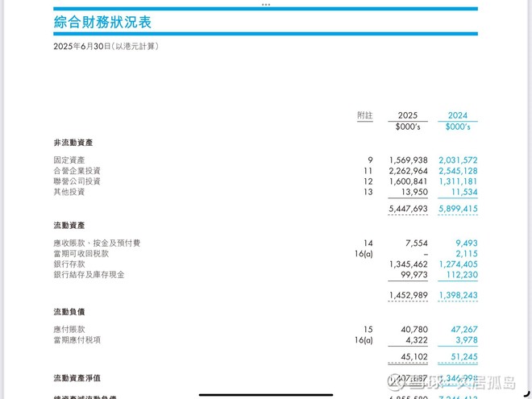Select note 16(a) for 當期可收回税款
The image size is (532, 399).
click(364, 253)
